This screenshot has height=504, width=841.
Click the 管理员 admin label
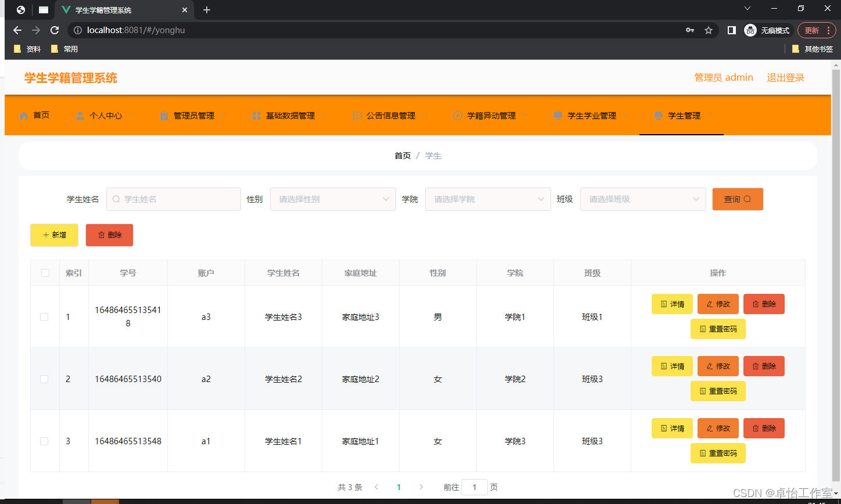(x=724, y=78)
